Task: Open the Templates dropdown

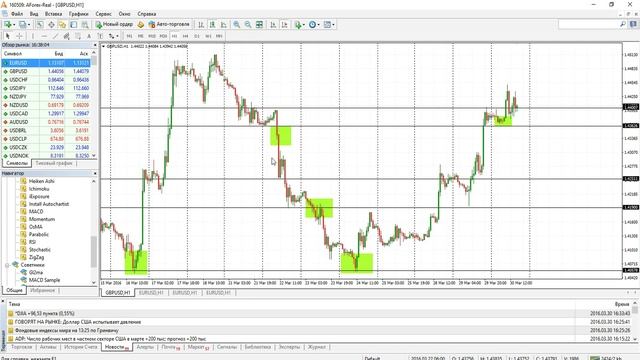Action: (x=329, y=25)
